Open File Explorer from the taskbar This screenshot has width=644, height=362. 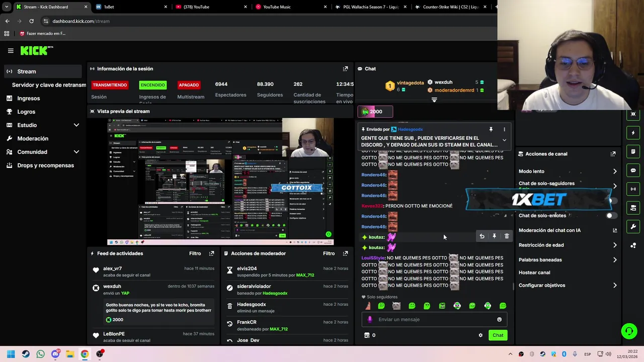(70, 354)
